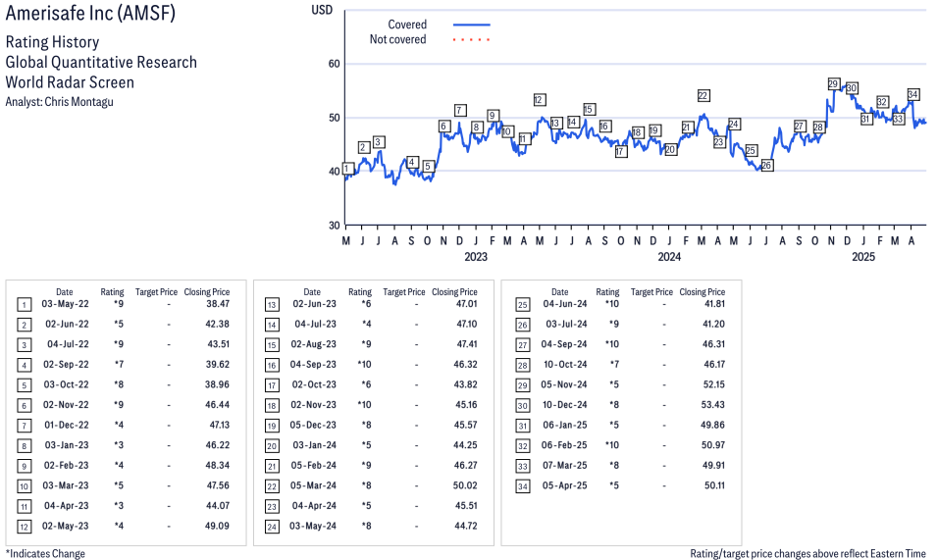Click the blue Covered legend line
Viewport: 937px width, 560px height.
pyautogui.click(x=472, y=25)
